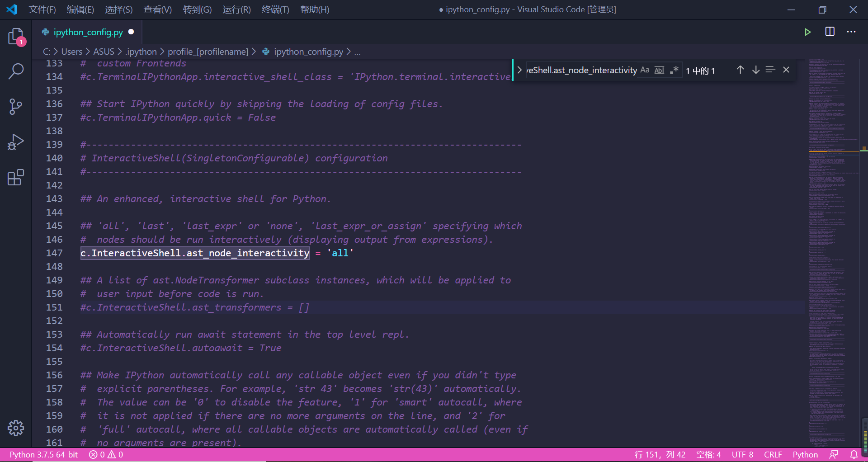Change interpreter via Python 3.7.5 64-bit
868x462 pixels.
click(43, 455)
